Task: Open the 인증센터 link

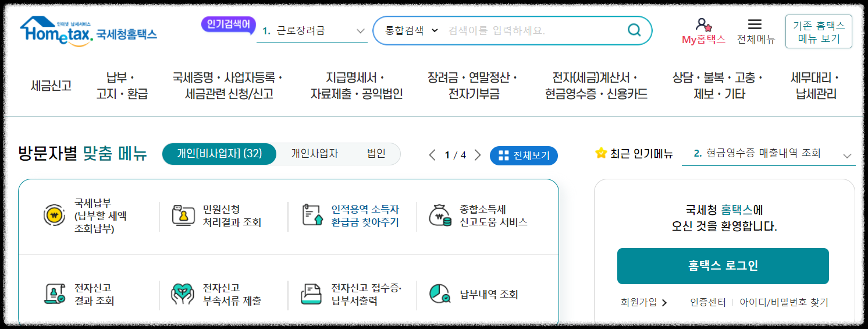Action: coord(707,302)
